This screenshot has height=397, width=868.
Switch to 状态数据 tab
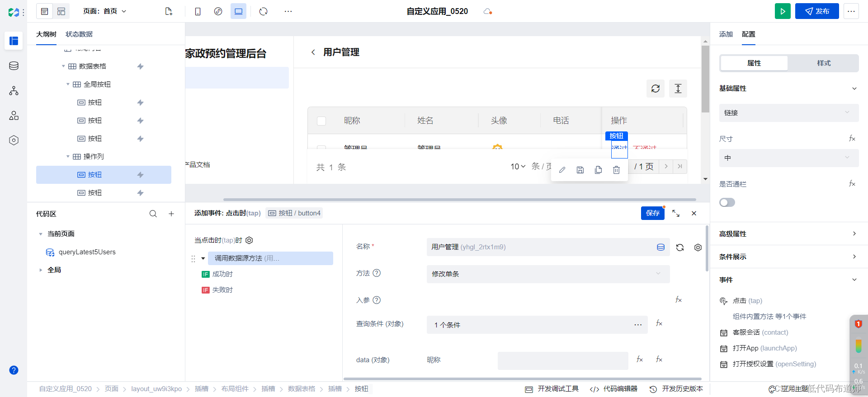(79, 34)
